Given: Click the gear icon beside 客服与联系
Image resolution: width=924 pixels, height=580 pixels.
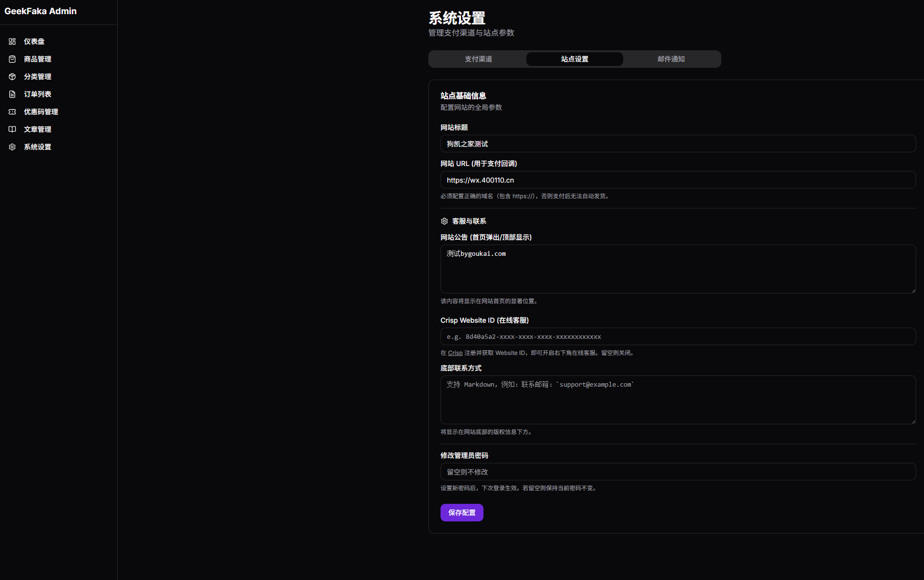Looking at the screenshot, I should [x=444, y=221].
